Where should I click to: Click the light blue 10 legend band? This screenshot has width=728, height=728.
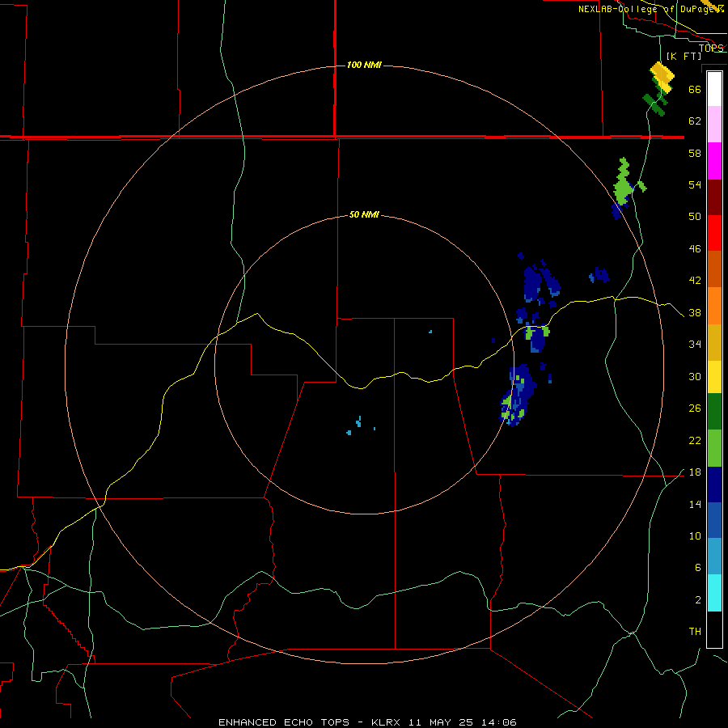[x=714, y=556]
